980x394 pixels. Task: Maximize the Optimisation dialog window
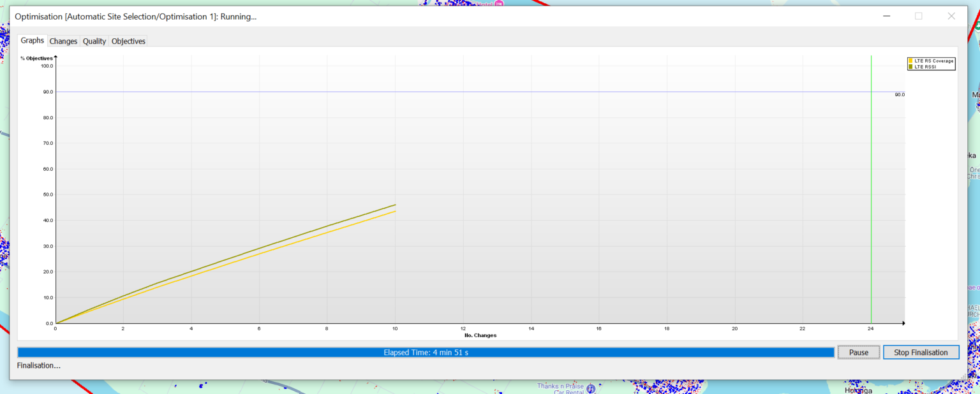(x=919, y=17)
